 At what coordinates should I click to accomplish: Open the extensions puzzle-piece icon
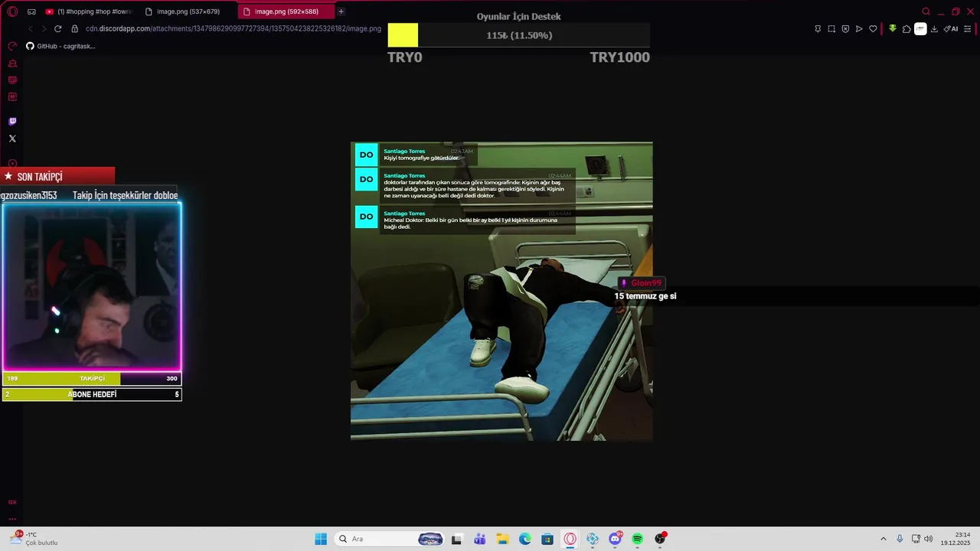(x=906, y=29)
